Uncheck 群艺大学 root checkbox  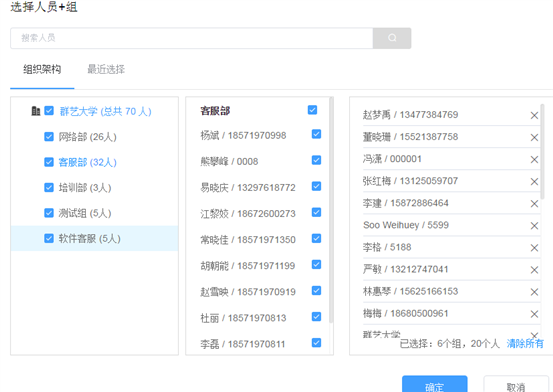point(49,111)
